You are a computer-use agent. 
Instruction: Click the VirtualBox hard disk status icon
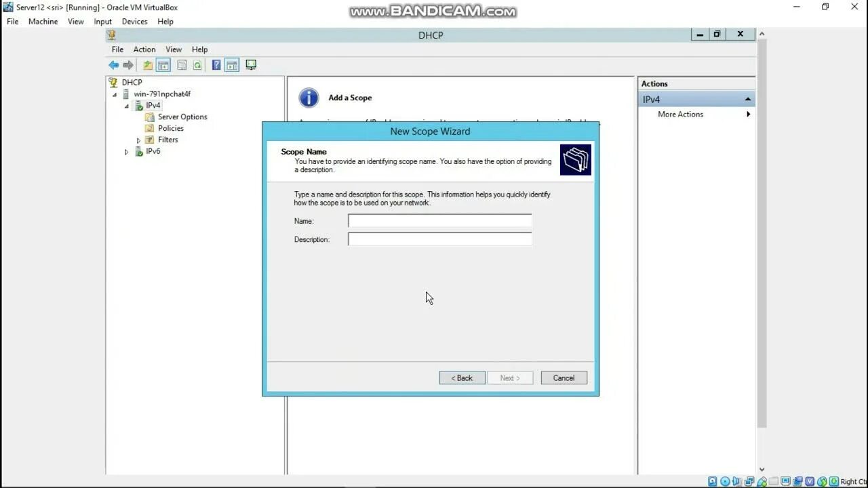[712, 482]
